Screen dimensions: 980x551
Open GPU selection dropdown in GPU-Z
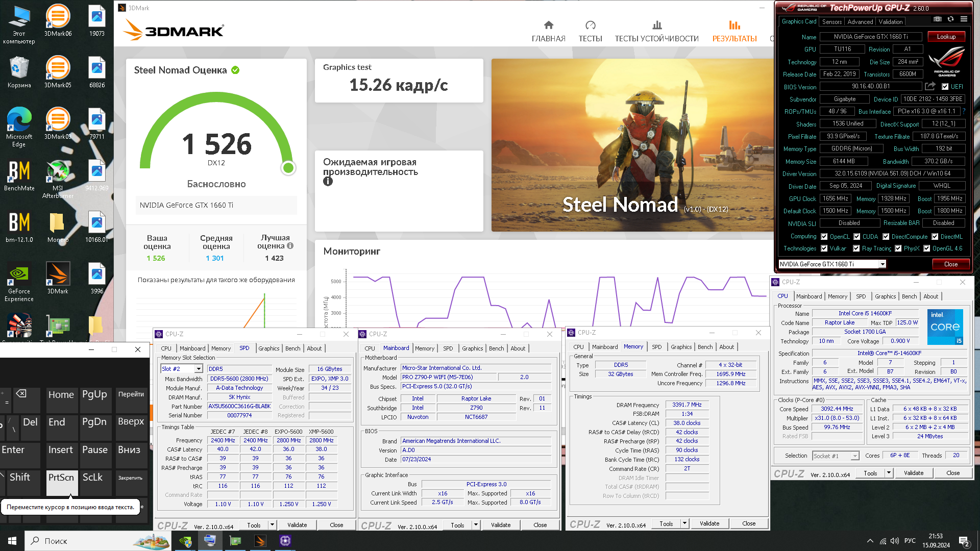coord(832,264)
